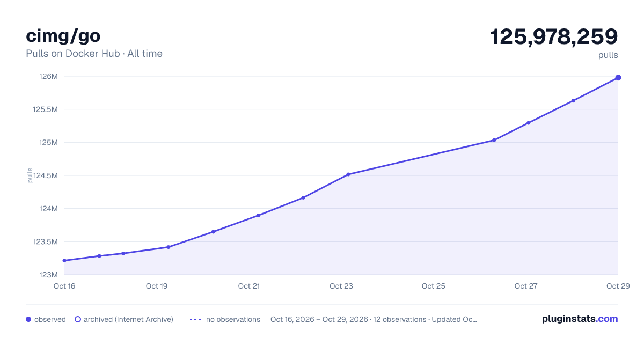
Task: Select the data point at the 125M line
Action: [494, 140]
